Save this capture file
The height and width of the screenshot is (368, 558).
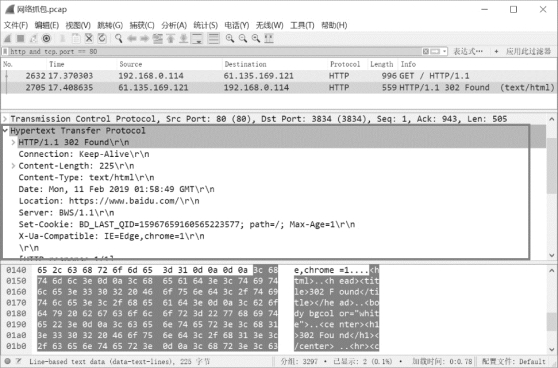pos(76,38)
